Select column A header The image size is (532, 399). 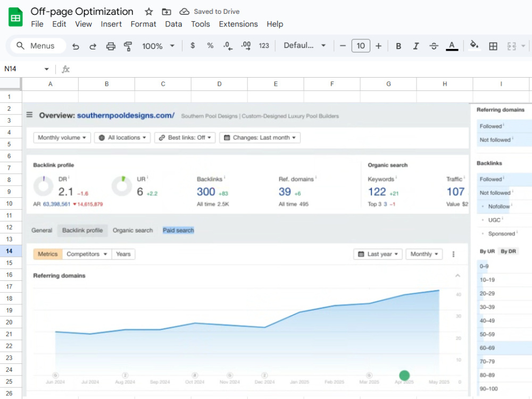pyautogui.click(x=50, y=84)
